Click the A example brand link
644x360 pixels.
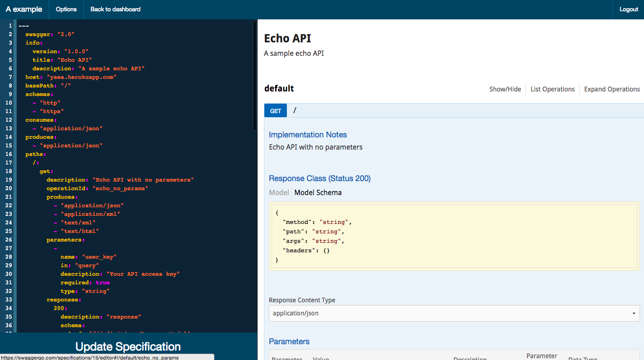(24, 9)
